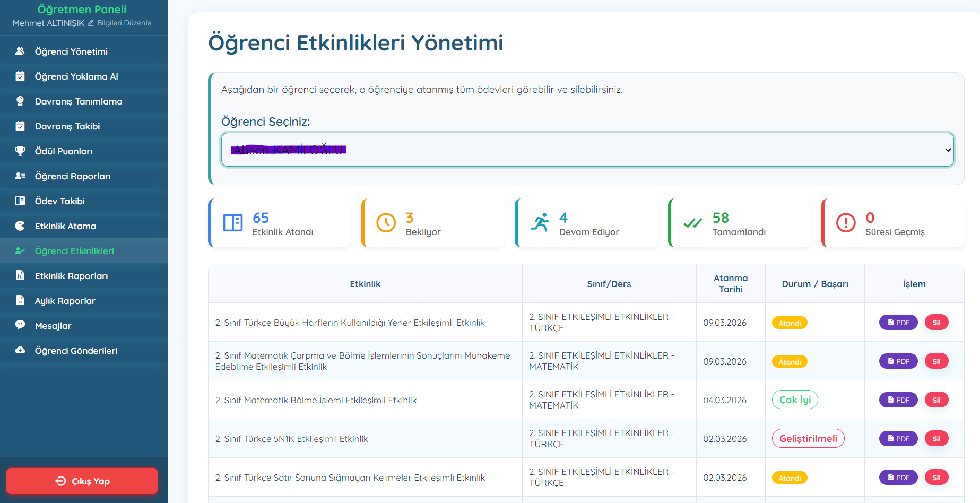Select Ahsen KAMİLOĞLU in the student selector
This screenshot has height=503, width=980.
pyautogui.click(x=288, y=150)
